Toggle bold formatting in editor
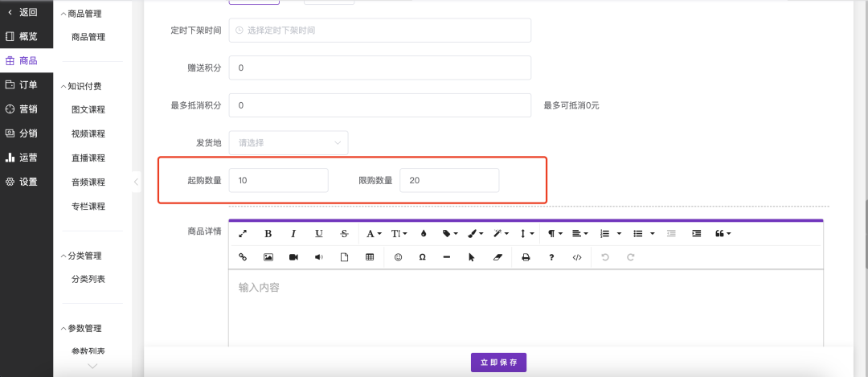The image size is (868, 377). (268, 234)
